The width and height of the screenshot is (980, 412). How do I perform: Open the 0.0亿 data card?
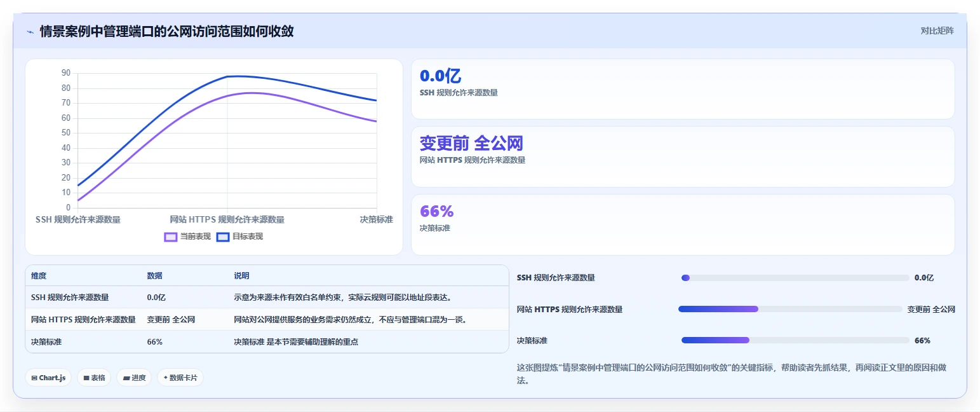[683, 89]
